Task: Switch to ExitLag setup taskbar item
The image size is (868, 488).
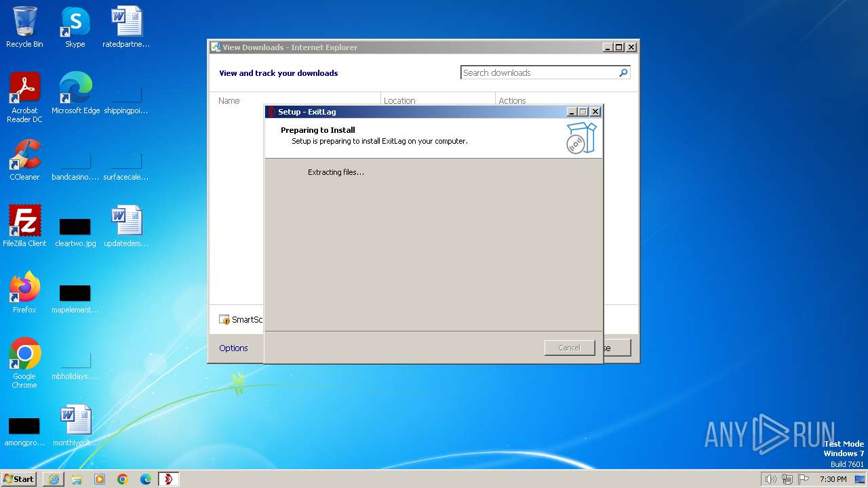Action: (x=169, y=479)
